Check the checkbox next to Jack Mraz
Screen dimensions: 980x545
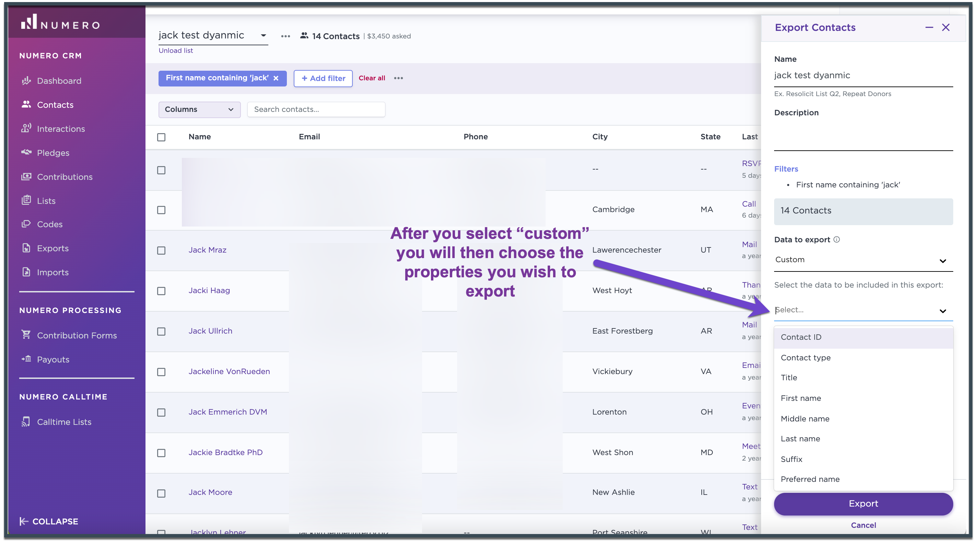[161, 251]
